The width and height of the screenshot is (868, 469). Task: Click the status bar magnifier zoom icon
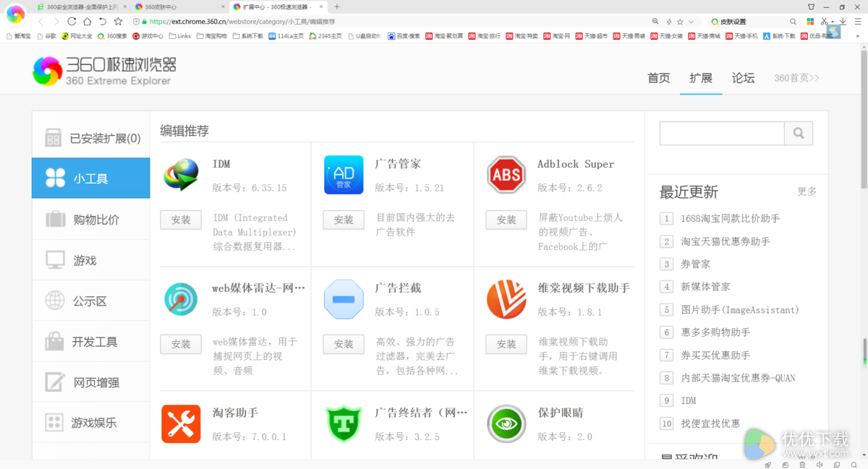point(854,464)
